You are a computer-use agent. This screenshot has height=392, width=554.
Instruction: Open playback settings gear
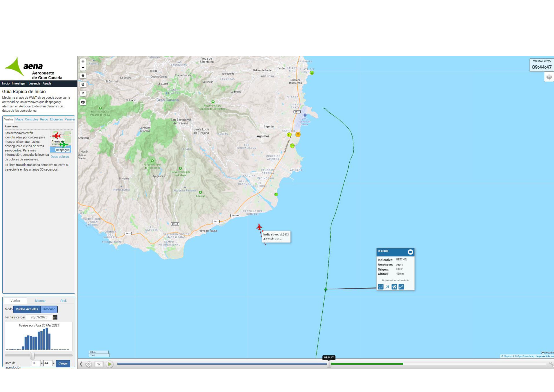[x=89, y=364]
